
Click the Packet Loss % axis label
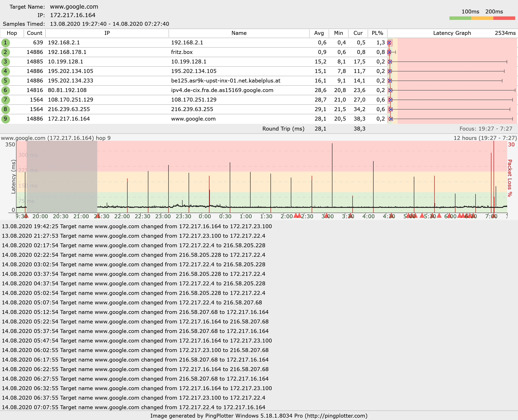[x=510, y=178]
